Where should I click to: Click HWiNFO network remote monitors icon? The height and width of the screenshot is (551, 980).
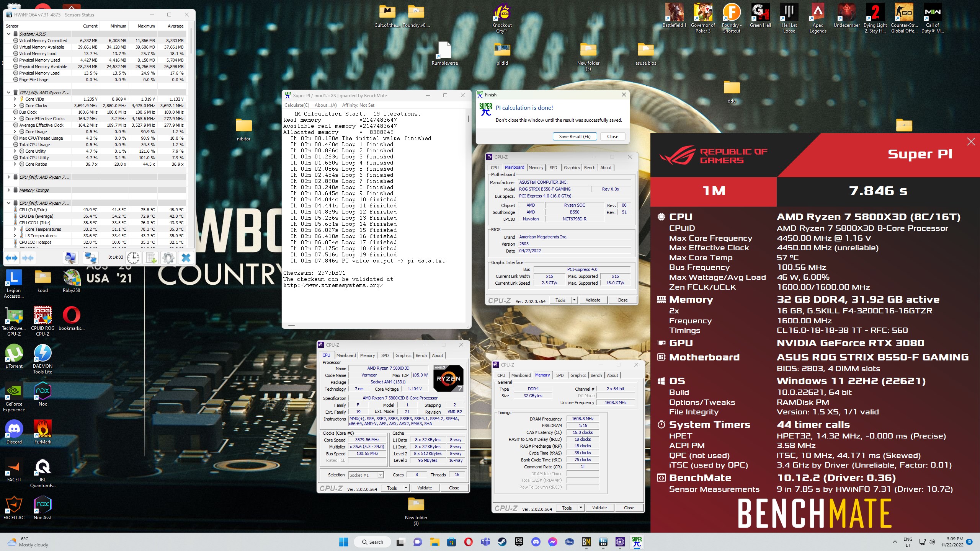pyautogui.click(x=90, y=258)
